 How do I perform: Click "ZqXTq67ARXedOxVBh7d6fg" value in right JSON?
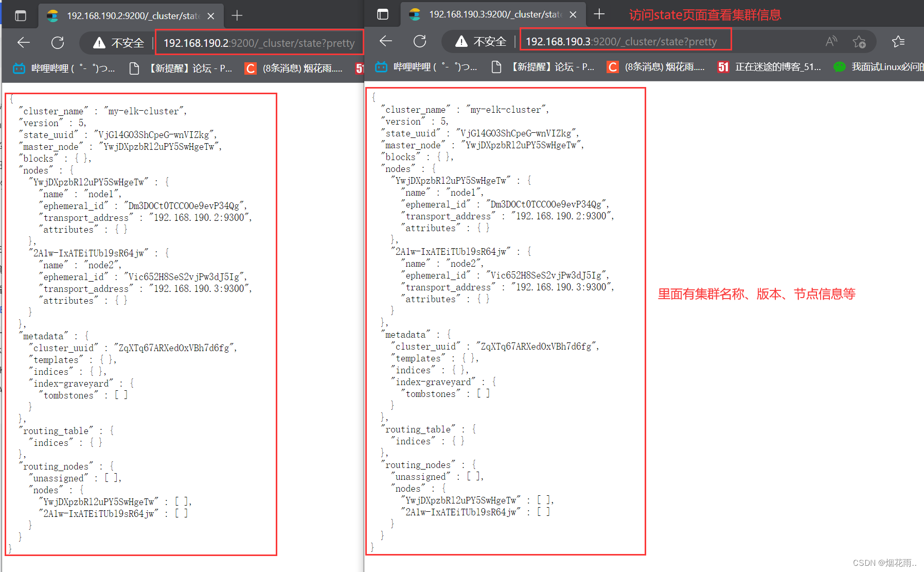(536, 346)
